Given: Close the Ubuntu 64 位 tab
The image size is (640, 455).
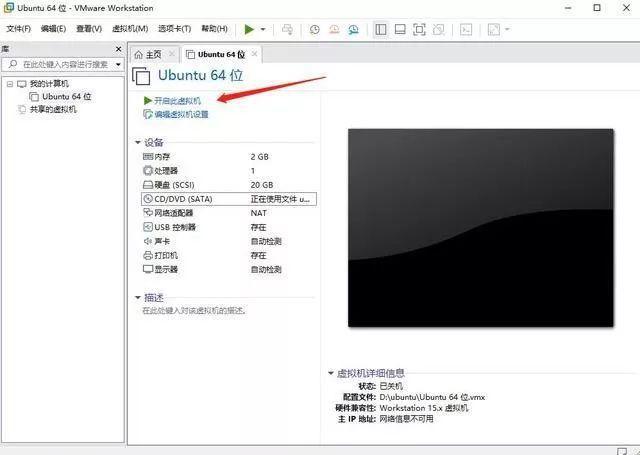Looking at the screenshot, I should point(254,54).
